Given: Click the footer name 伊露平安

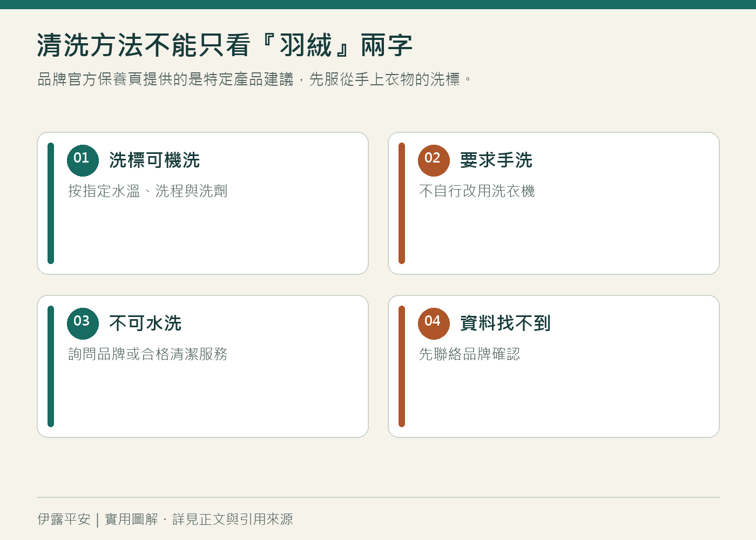Looking at the screenshot, I should pos(64,519).
